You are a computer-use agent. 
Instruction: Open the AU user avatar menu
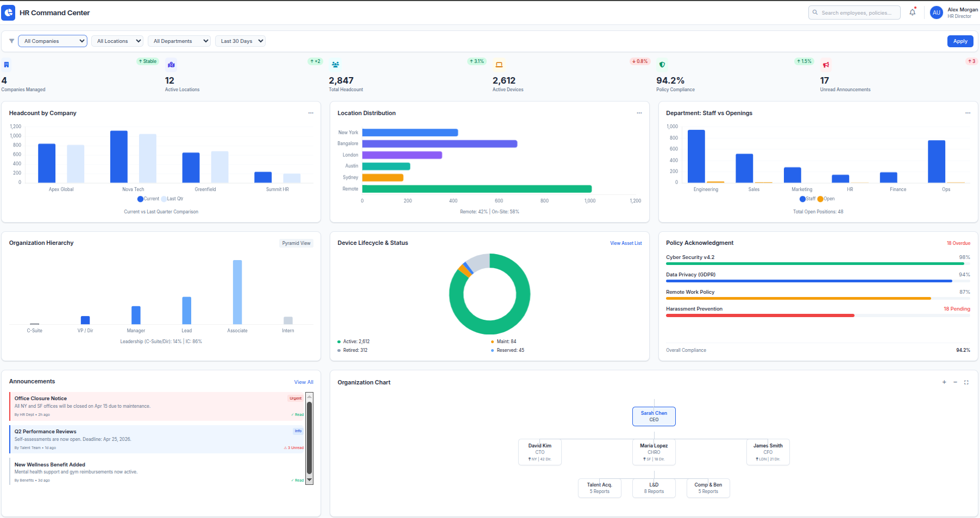point(936,12)
